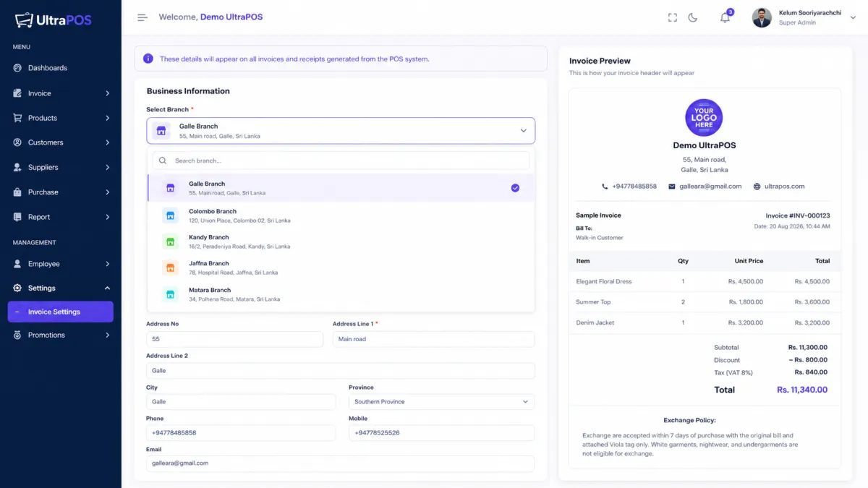868x488 pixels.
Task: Click the search magnifier icon in branch list
Action: pos(163,160)
